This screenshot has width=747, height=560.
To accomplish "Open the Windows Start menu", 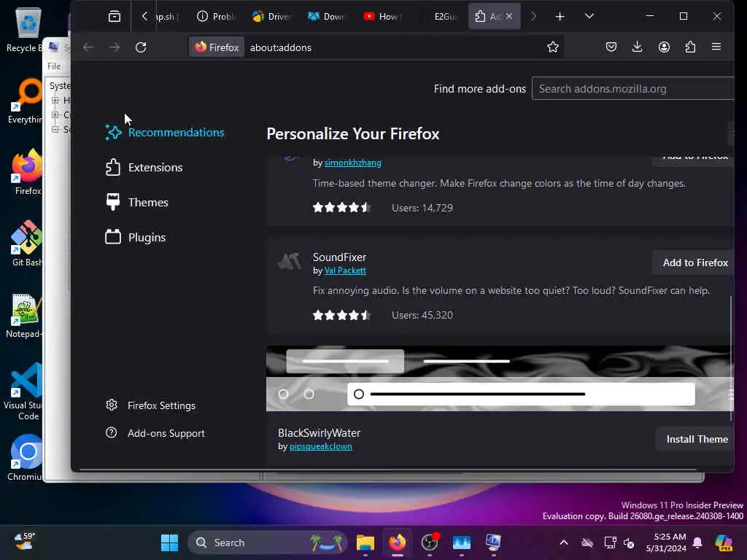I will (x=169, y=542).
